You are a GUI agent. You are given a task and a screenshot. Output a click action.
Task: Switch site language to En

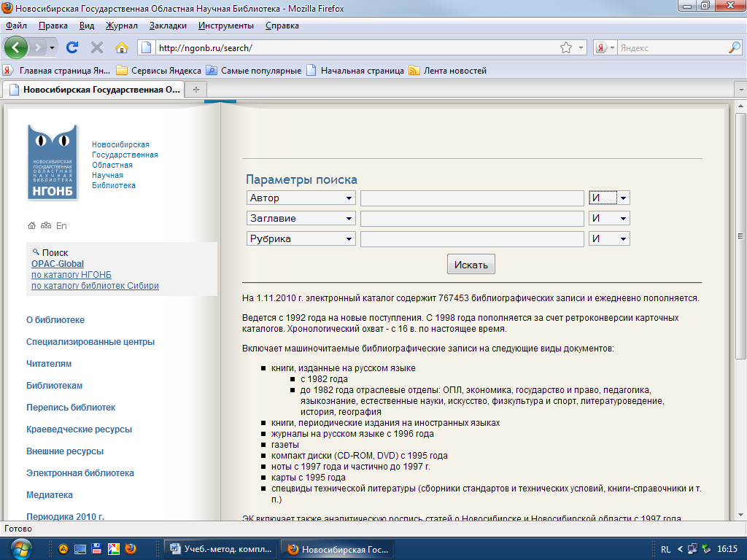61,226
